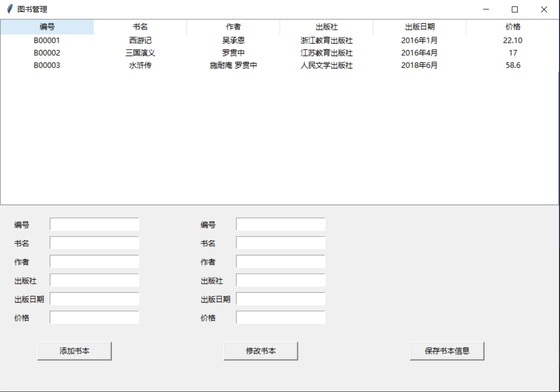Click the 出版日期 column header
The image size is (560, 392).
click(419, 26)
